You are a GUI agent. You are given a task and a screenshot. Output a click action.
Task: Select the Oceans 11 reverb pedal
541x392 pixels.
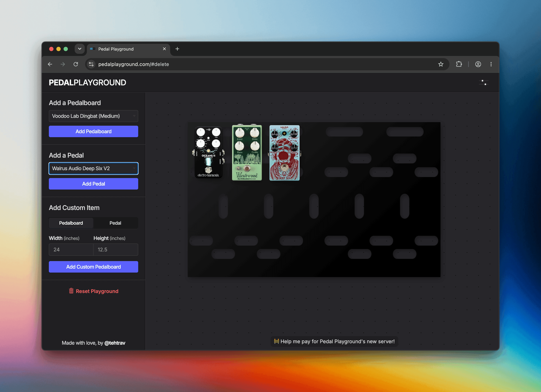(208, 152)
